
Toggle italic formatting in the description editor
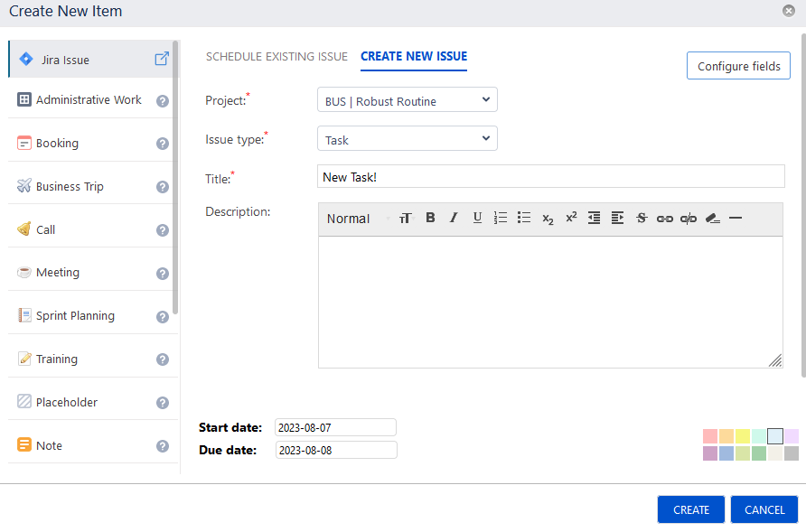(453, 218)
